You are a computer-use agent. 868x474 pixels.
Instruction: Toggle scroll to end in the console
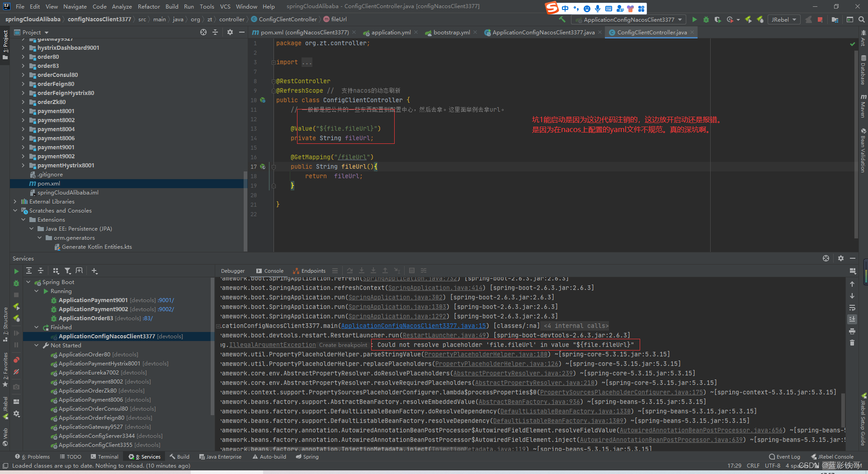click(852, 319)
